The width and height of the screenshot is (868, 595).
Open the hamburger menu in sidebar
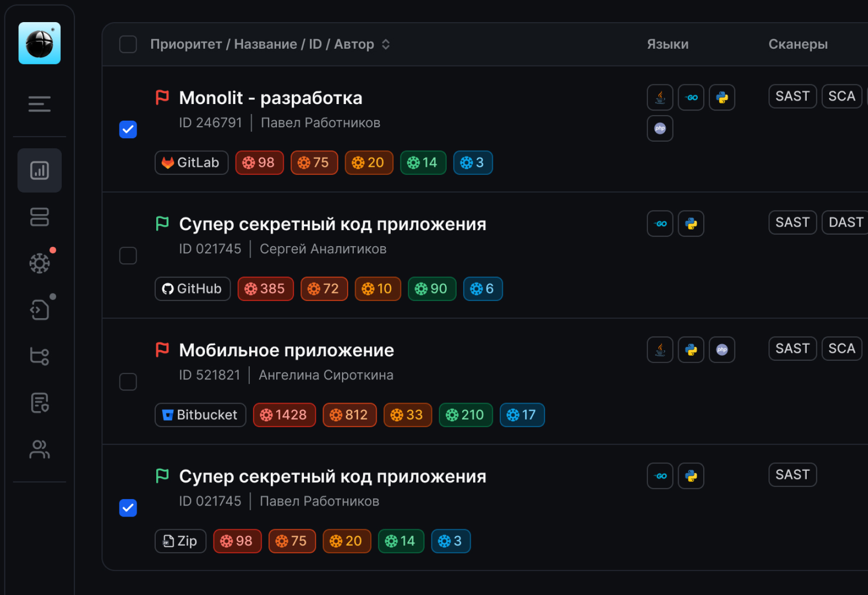coord(39,104)
